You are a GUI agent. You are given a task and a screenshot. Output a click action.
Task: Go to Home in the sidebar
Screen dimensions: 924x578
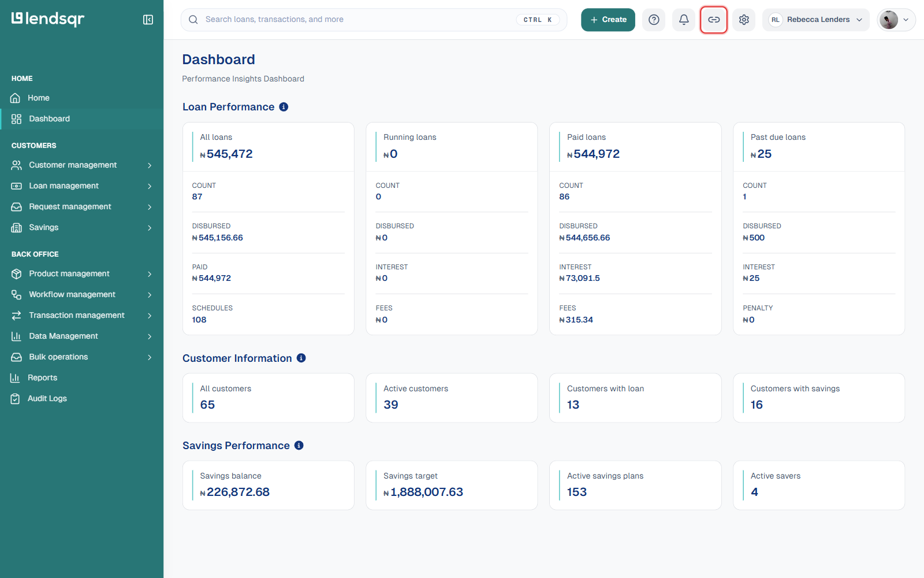[x=81, y=98]
